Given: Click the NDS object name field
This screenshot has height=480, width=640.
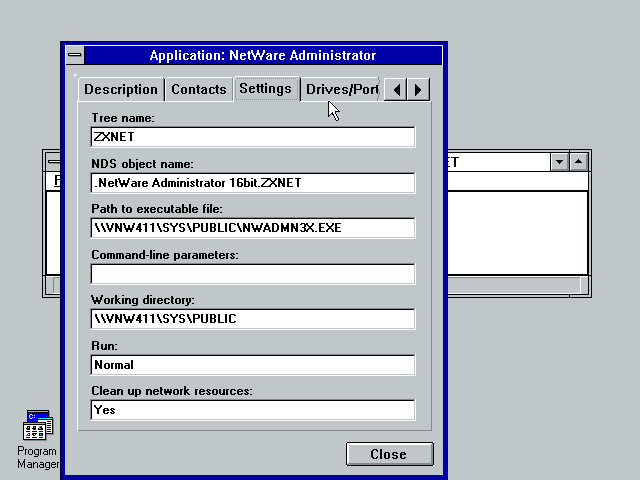Looking at the screenshot, I should [253, 182].
